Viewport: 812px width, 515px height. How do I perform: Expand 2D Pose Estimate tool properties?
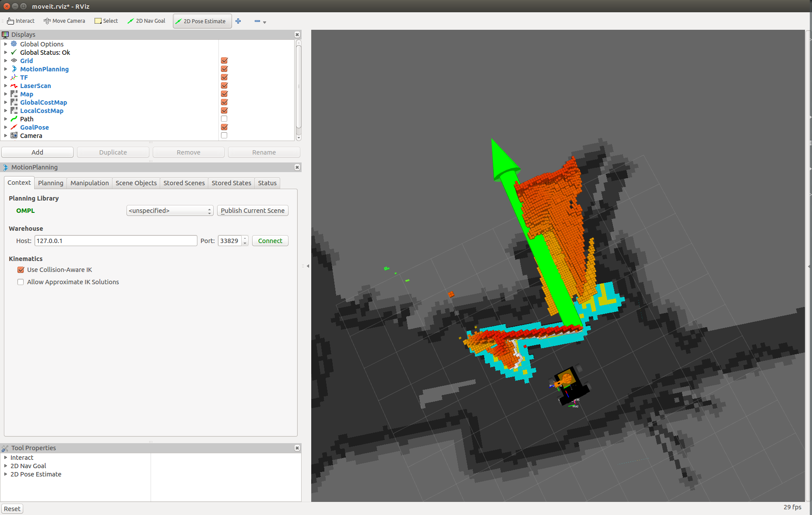6,474
